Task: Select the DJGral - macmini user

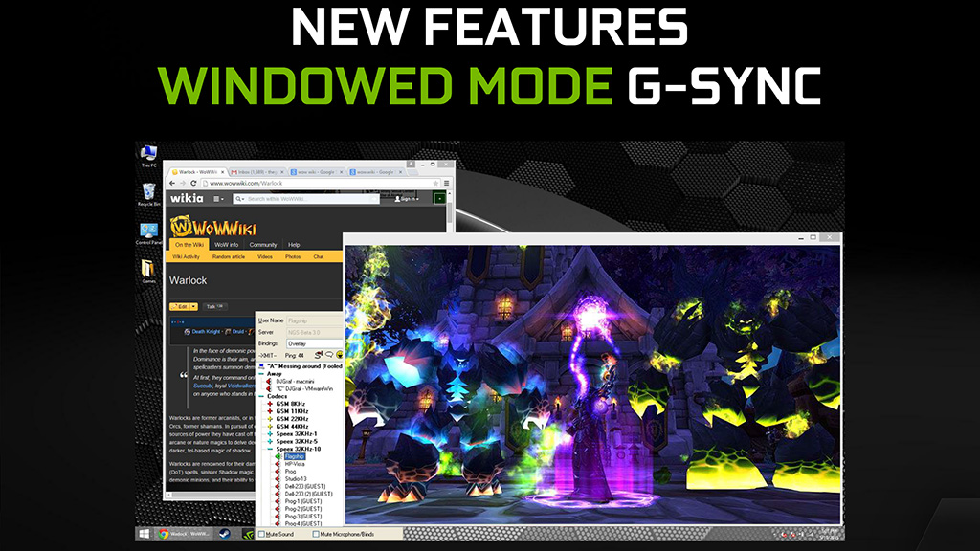Action: click(295, 381)
